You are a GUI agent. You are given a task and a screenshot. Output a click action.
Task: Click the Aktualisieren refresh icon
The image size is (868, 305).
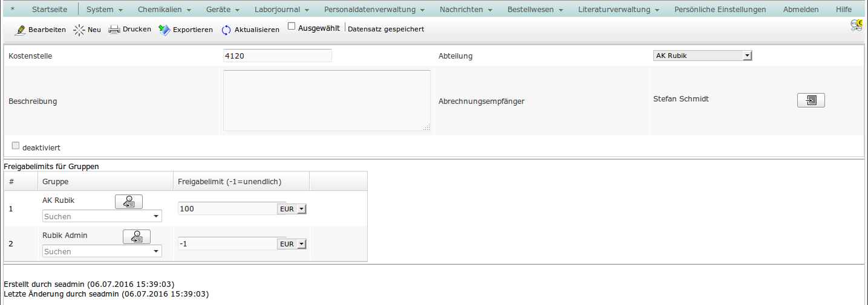(226, 30)
